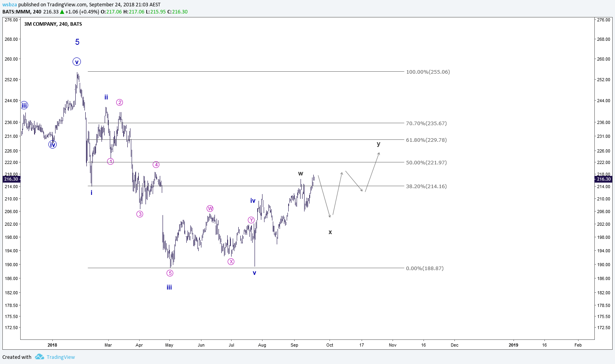615x364 pixels.
Task: Click 276.00 on the right price axis
Action: click(604, 20)
